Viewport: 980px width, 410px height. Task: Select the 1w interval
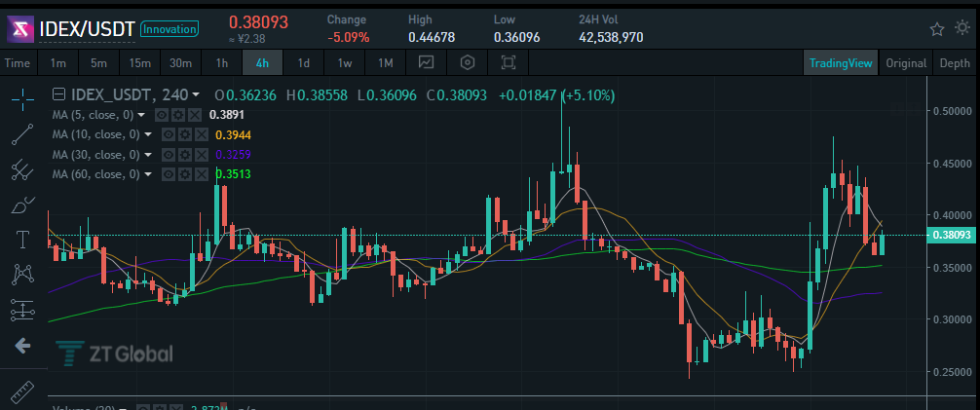(x=345, y=62)
